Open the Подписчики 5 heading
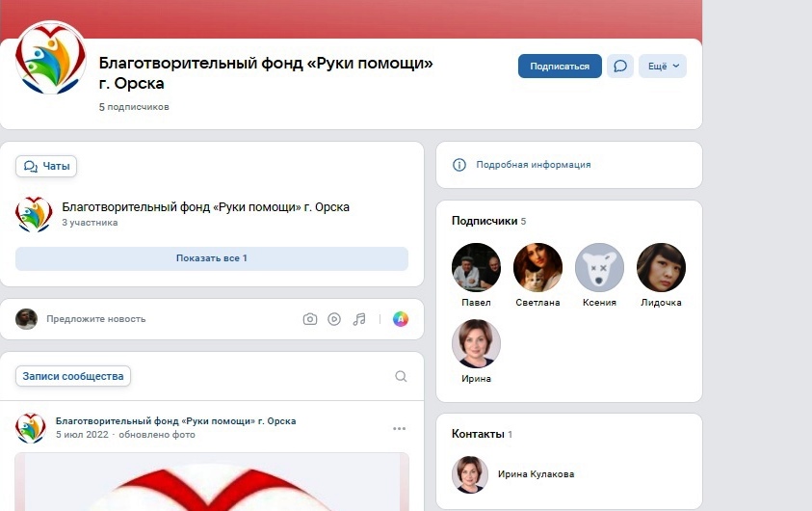The height and width of the screenshot is (511, 812). [489, 221]
